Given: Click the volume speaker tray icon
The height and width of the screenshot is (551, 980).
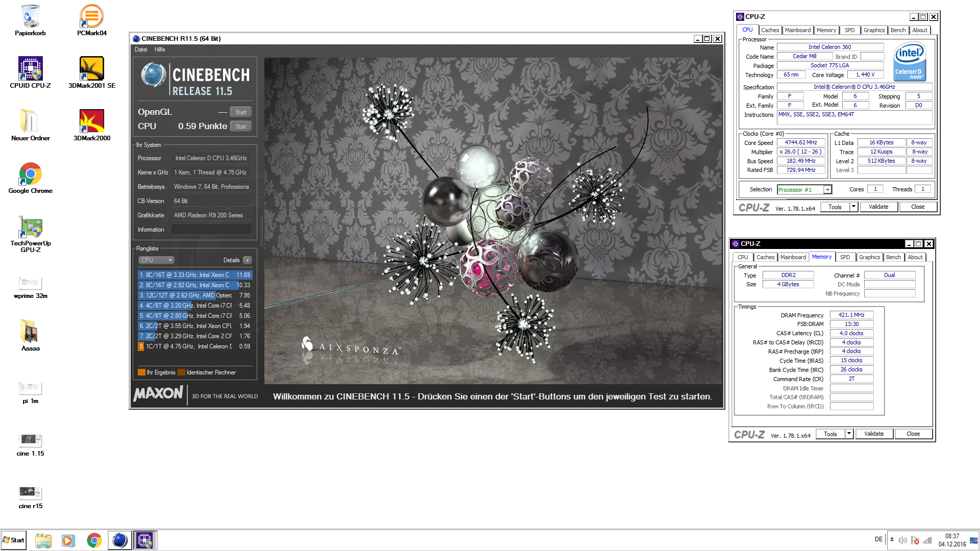Looking at the screenshot, I should click(902, 540).
